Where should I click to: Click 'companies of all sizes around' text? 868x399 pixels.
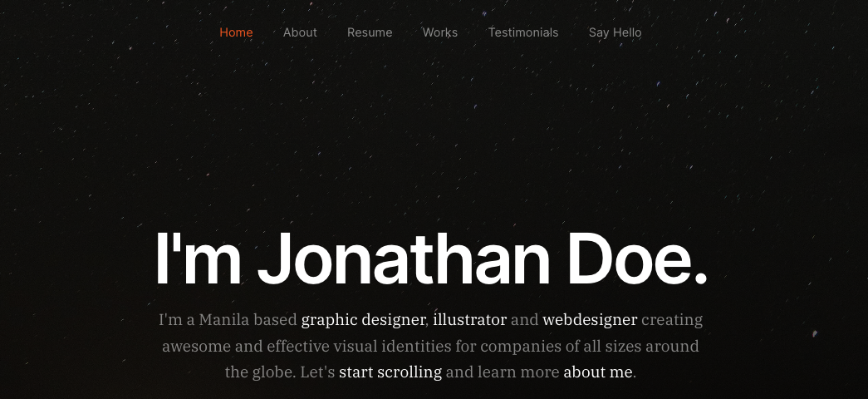pyautogui.click(x=590, y=347)
